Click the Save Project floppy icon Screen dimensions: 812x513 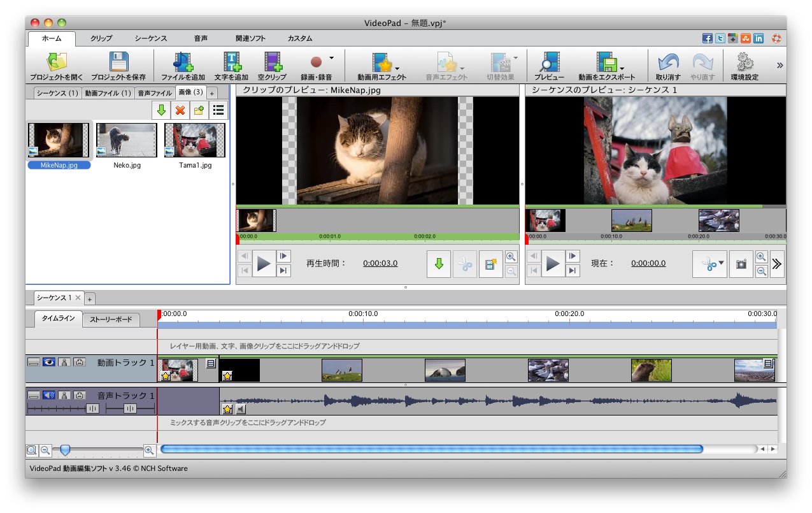(118, 62)
